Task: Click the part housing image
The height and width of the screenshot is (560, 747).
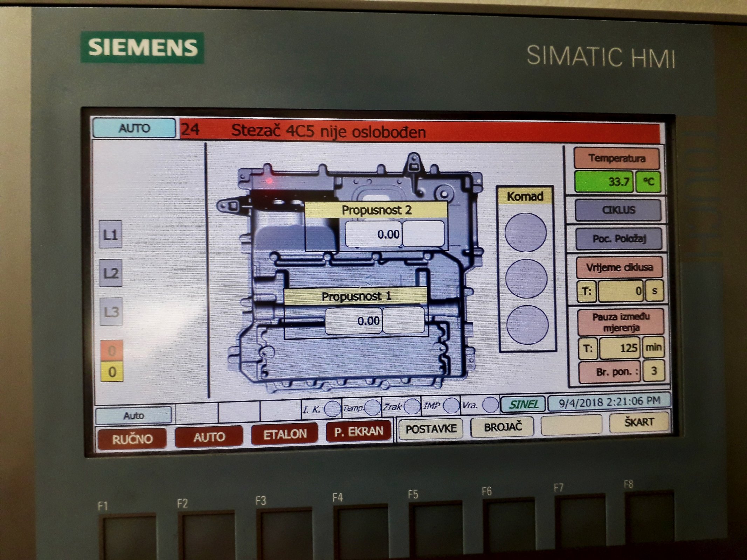Action: click(350, 273)
